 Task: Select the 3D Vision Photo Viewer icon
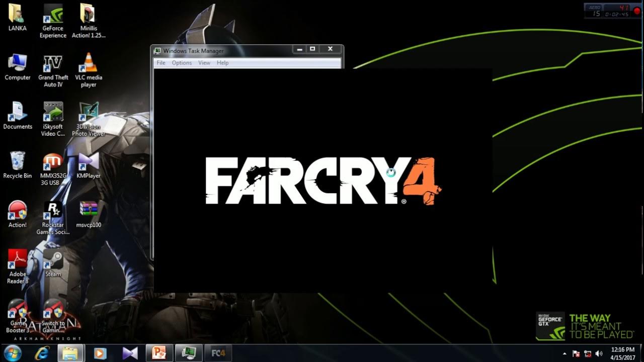(x=89, y=120)
